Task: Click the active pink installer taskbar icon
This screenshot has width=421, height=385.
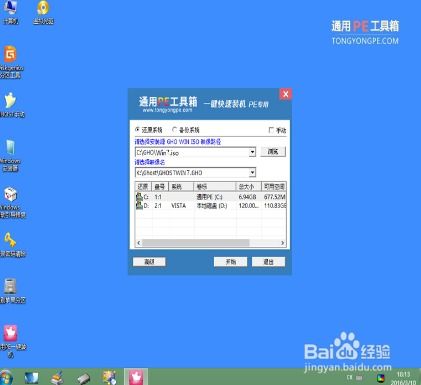Action: tap(136, 377)
